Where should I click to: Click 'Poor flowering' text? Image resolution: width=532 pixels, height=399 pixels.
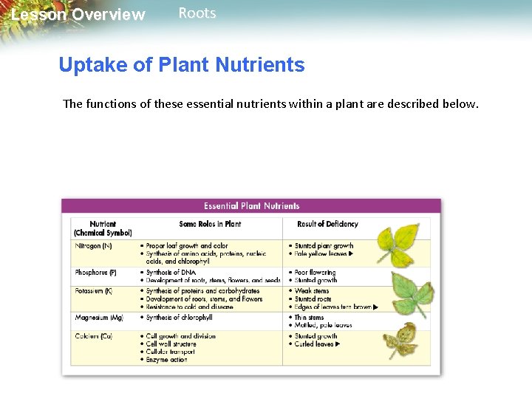point(316,273)
